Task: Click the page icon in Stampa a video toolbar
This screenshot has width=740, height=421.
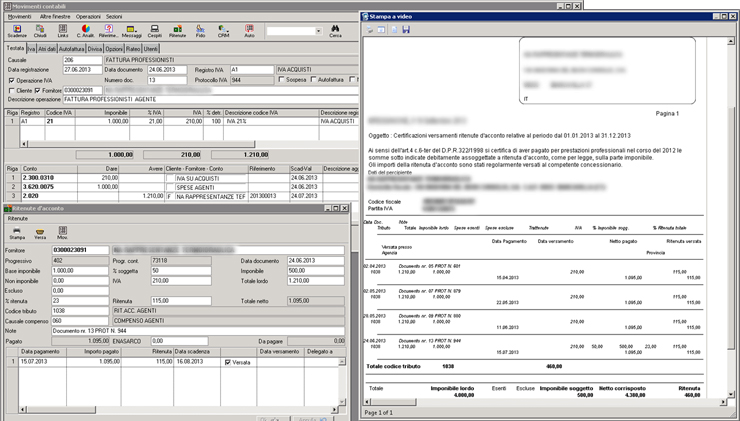Action: [x=395, y=29]
